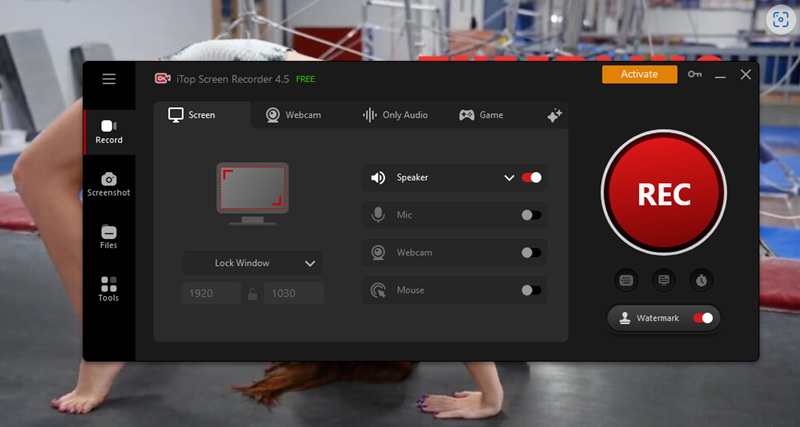Click the annotation chat icon under REC
The image size is (800, 427).
pos(664,280)
